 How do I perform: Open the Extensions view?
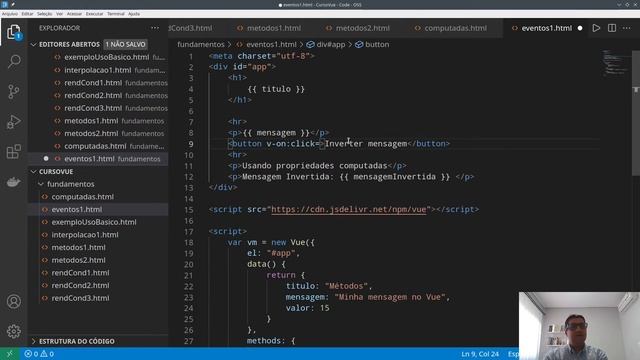14,151
